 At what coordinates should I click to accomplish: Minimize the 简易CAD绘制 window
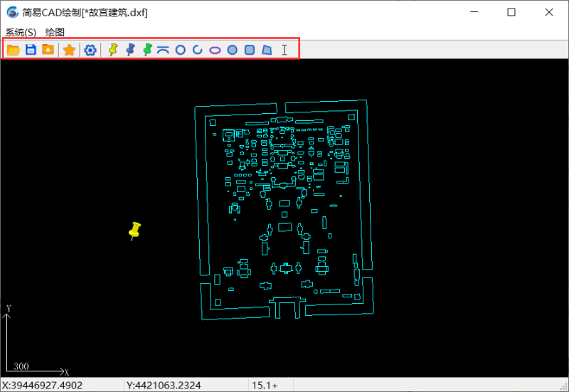tap(474, 12)
